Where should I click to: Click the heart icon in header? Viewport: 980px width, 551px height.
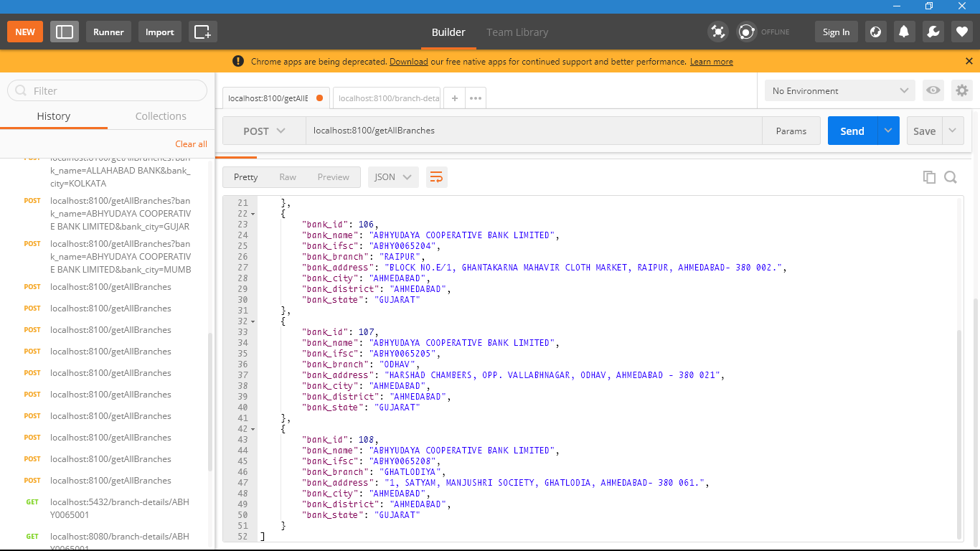[x=962, y=32]
